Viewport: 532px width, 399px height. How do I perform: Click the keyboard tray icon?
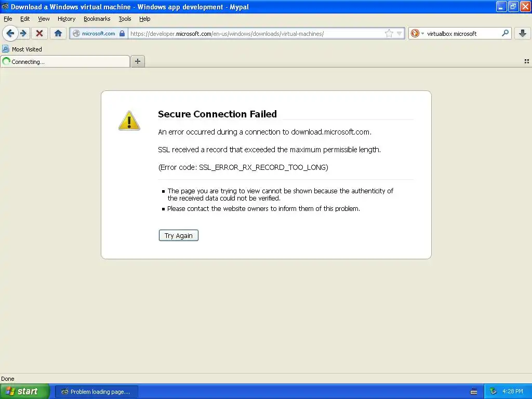[474, 392]
